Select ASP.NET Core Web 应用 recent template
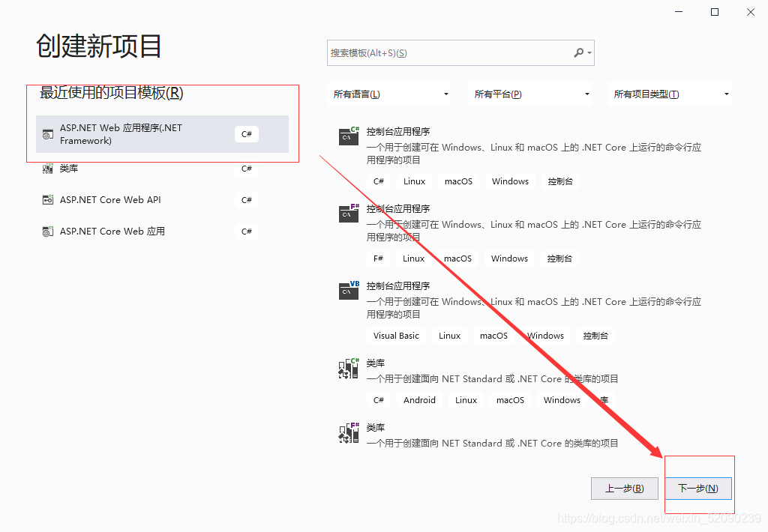 pos(162,232)
